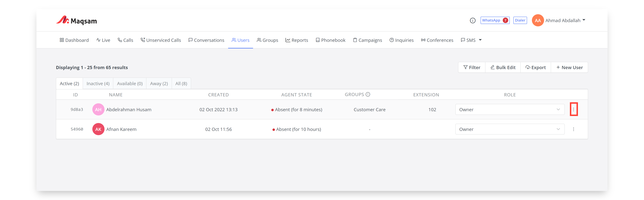Open the three-dot menu for Afnan Kareem
Viewport: 644px width, 200px height.
574,129
